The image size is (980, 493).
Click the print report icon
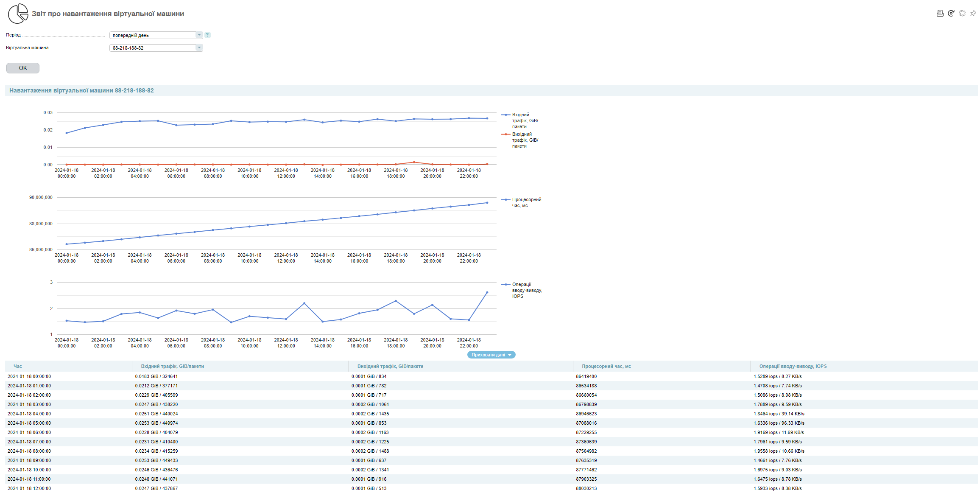point(940,13)
